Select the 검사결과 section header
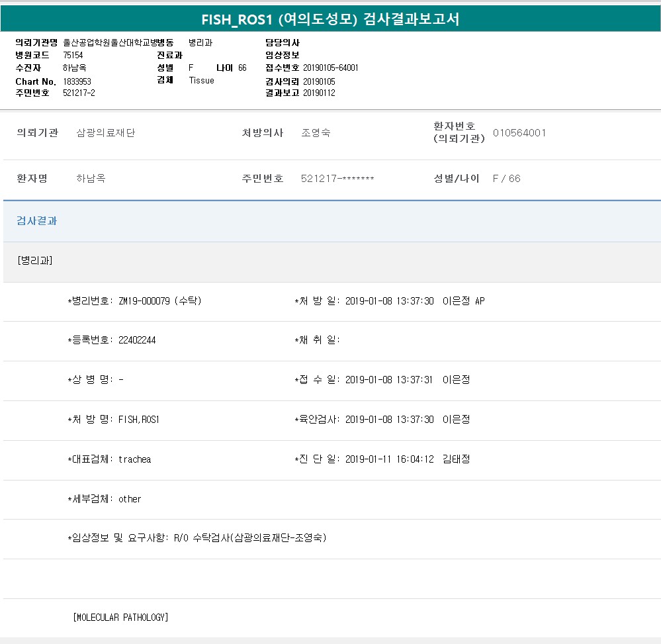This screenshot has height=644, width=661. pos(37,221)
